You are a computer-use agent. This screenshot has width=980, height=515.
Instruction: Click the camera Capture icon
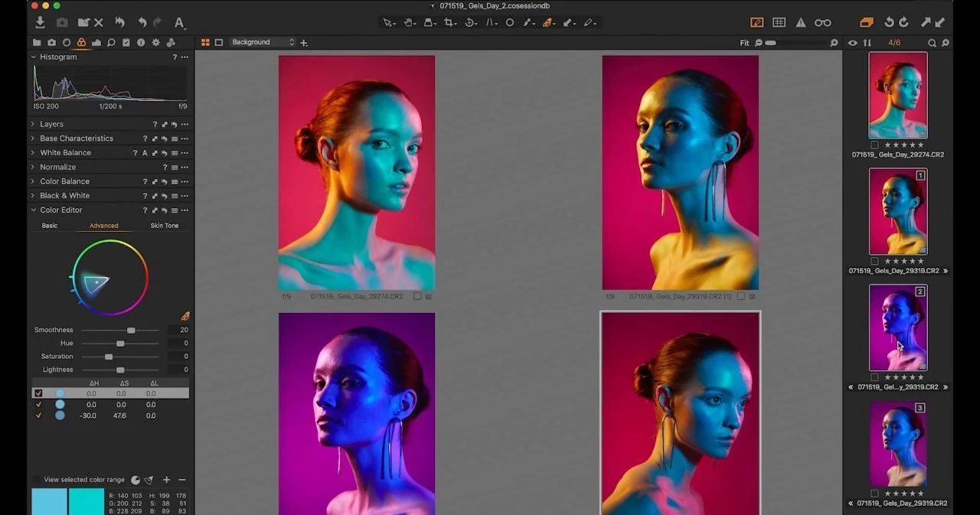pyautogui.click(x=62, y=23)
